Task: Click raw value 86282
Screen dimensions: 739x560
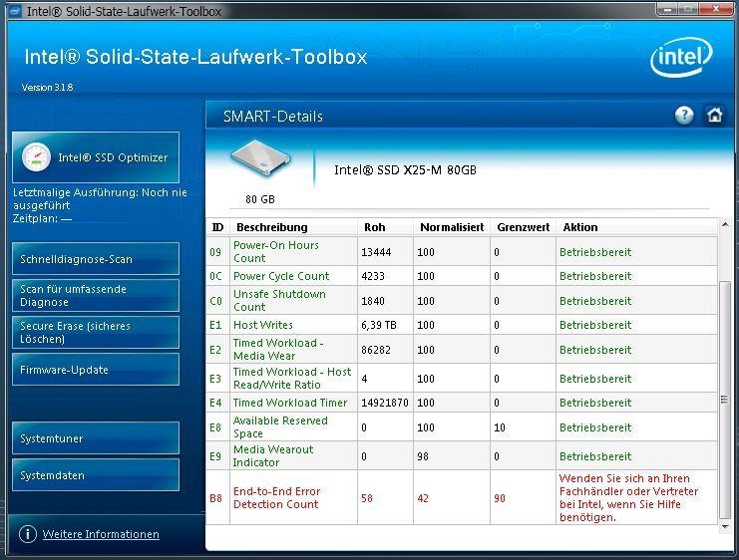Action: click(376, 350)
